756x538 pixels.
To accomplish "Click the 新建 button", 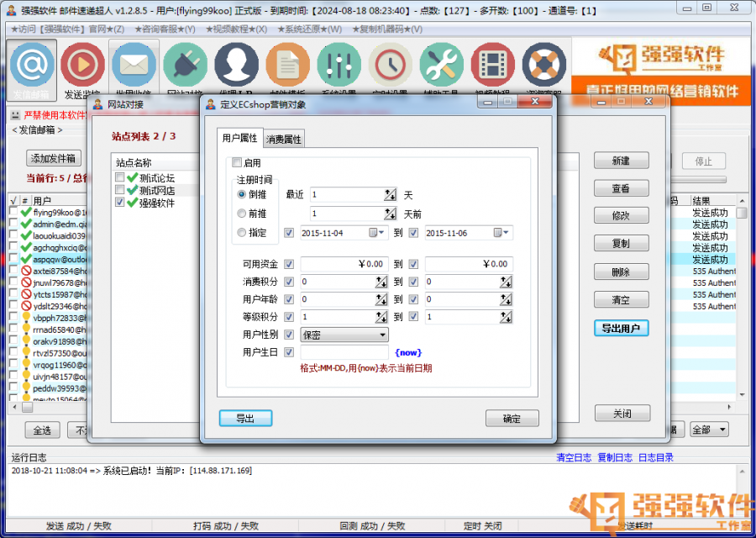I will click(x=621, y=161).
